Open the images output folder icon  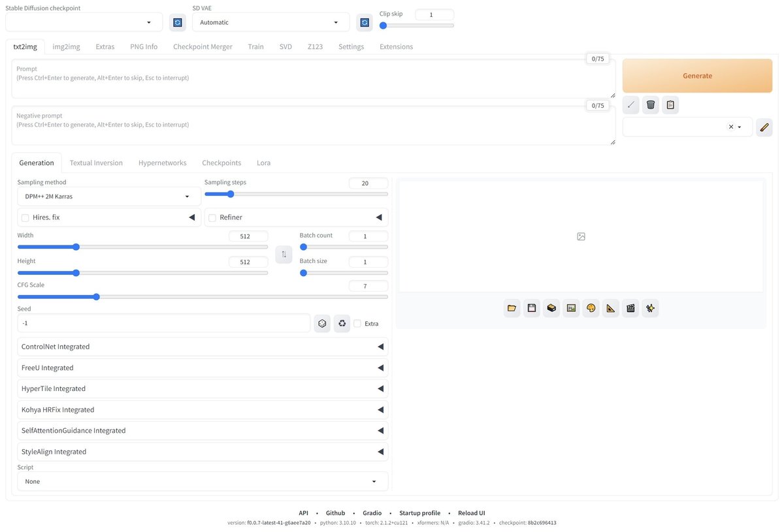pyautogui.click(x=512, y=308)
